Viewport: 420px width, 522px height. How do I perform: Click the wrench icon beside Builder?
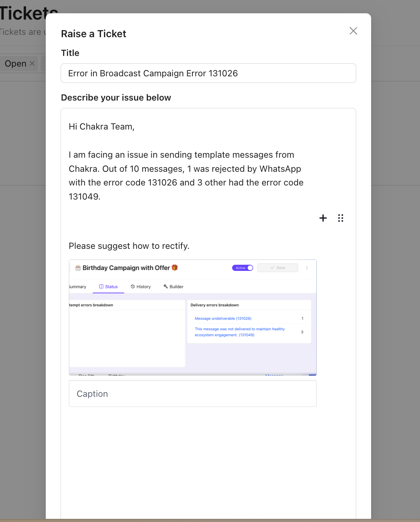tap(166, 286)
